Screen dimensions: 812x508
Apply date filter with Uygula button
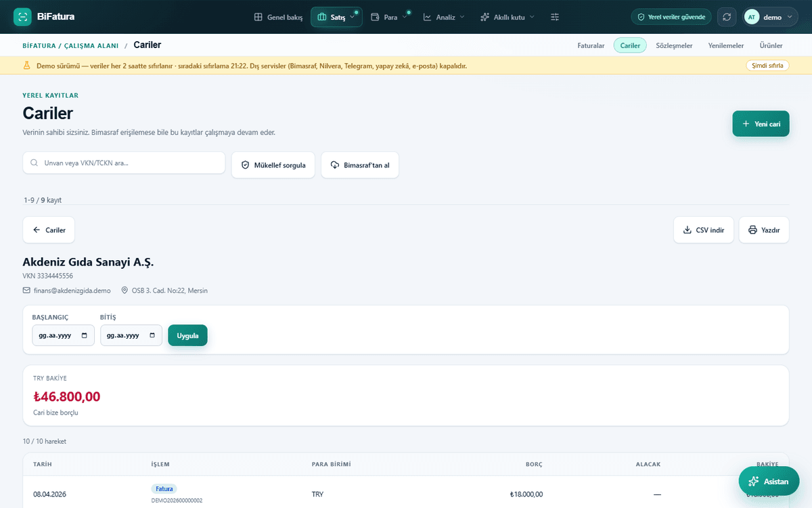point(187,335)
